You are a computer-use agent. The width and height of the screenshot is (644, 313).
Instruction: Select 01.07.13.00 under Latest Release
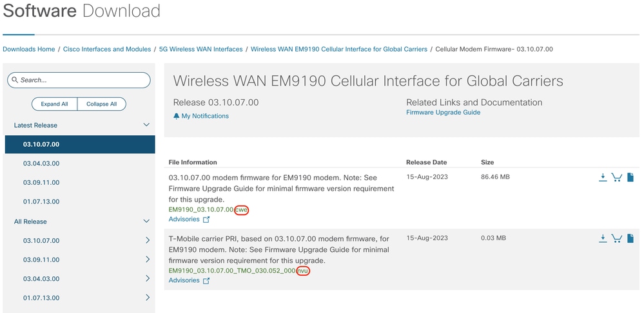pyautogui.click(x=41, y=202)
